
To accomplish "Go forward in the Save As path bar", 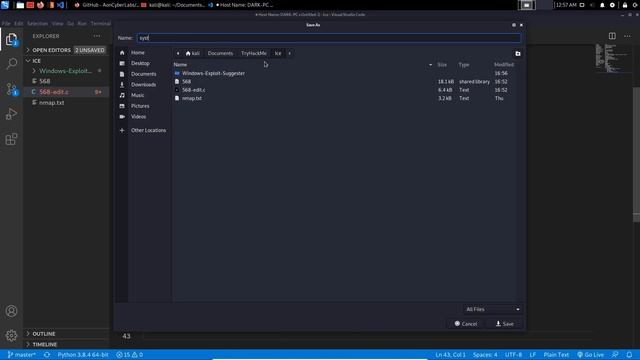I will click(289, 53).
